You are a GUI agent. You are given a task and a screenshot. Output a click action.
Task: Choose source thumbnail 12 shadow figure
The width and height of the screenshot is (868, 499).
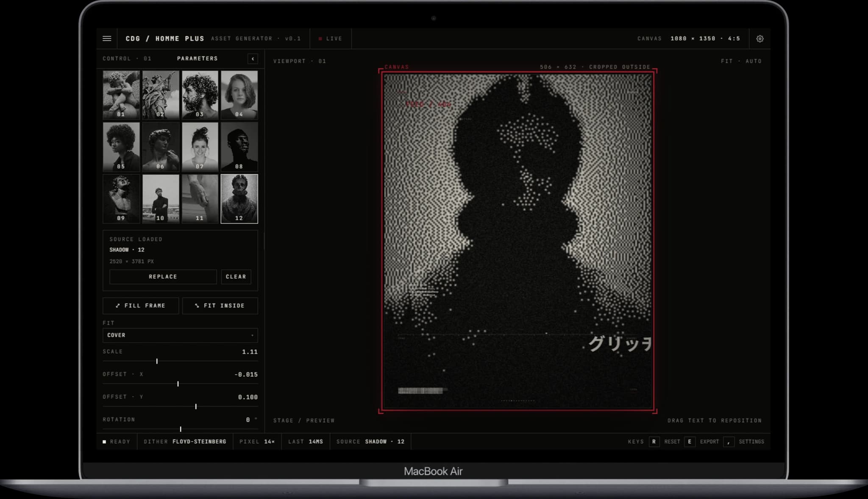(239, 199)
